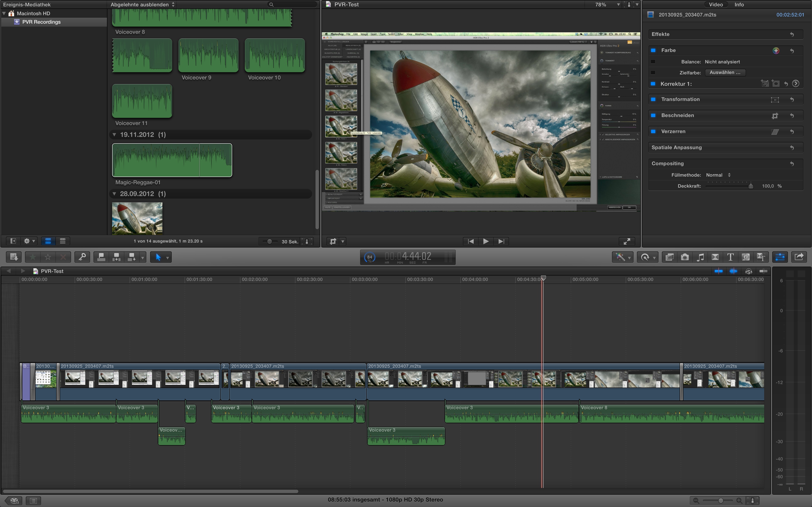The height and width of the screenshot is (507, 812).
Task: Adjust the Deckkraft opacity slider
Action: tap(751, 186)
